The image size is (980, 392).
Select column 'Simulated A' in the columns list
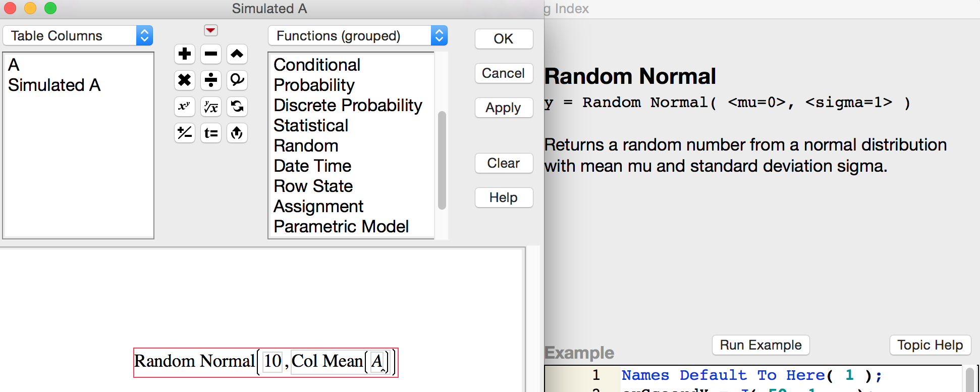click(x=55, y=85)
